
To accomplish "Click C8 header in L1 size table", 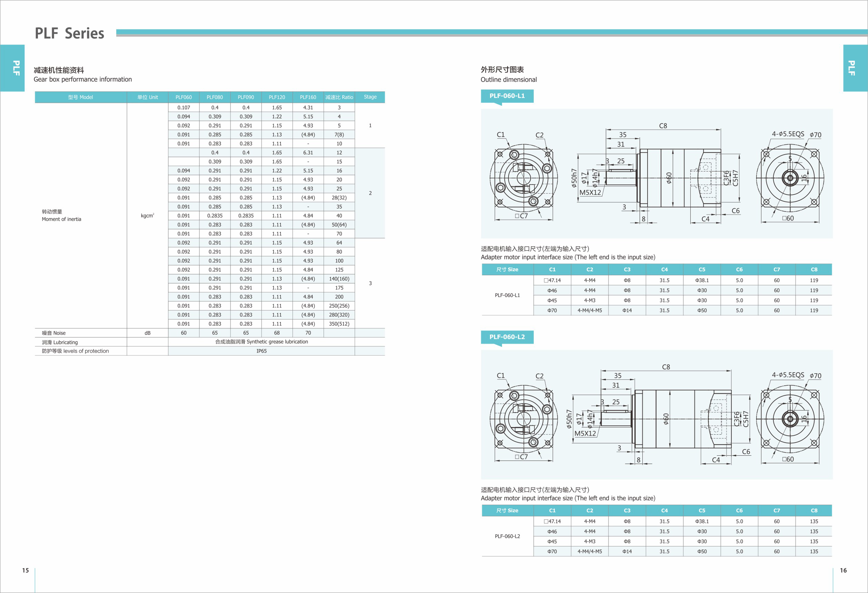I will (x=814, y=270).
